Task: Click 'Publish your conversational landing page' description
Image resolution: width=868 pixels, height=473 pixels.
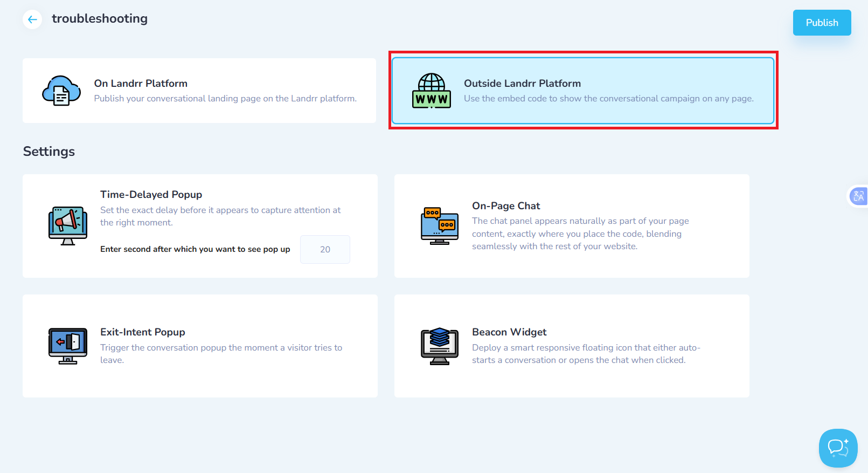Action: pyautogui.click(x=225, y=98)
